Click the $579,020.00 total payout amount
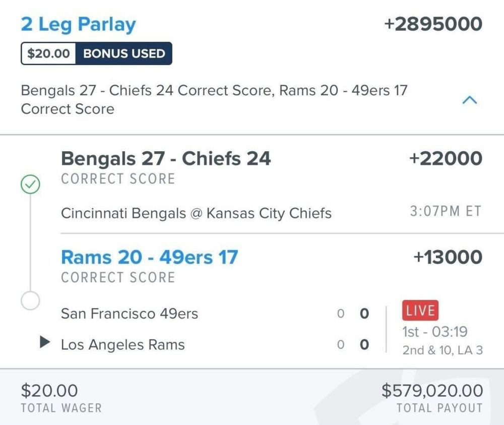The width and height of the screenshot is (504, 425). tap(432, 391)
